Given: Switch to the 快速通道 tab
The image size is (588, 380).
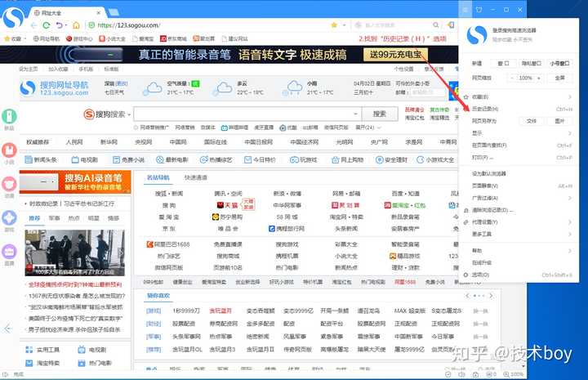Looking at the screenshot, I should [x=195, y=177].
